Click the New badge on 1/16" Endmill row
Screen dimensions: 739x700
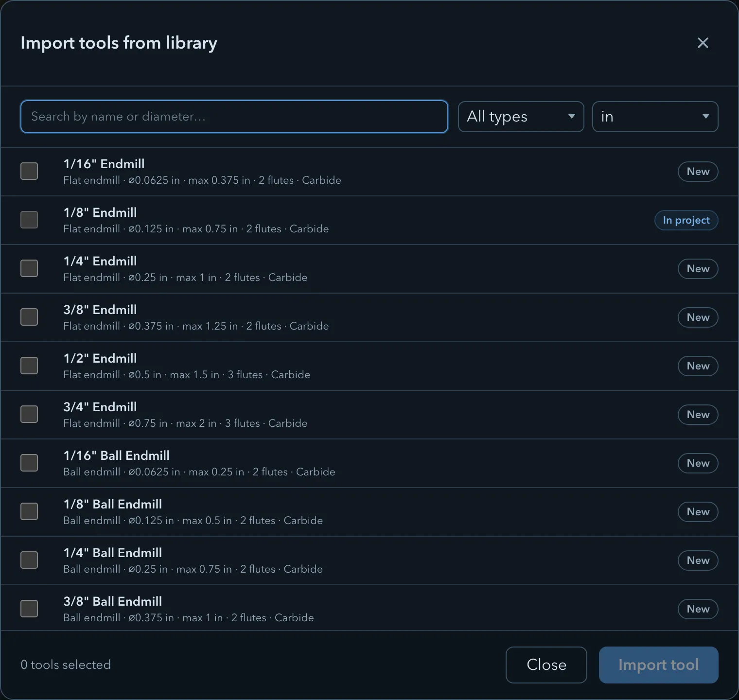tap(698, 172)
